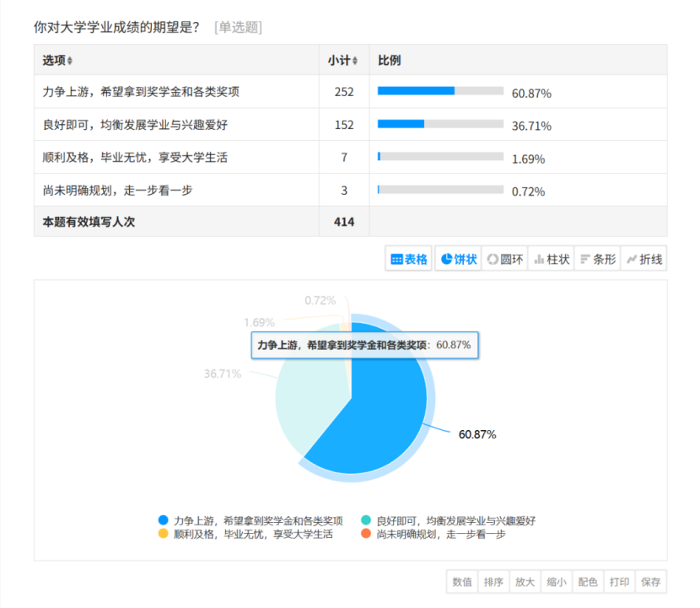Switch to the 表格 table view
This screenshot has width=700, height=608.
(x=409, y=260)
